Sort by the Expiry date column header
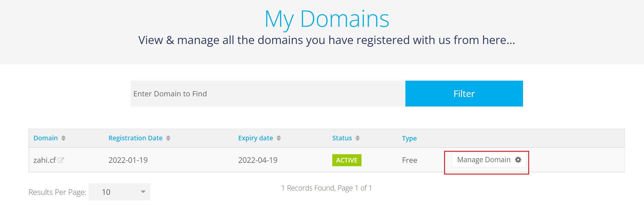644x205 pixels. click(x=256, y=138)
